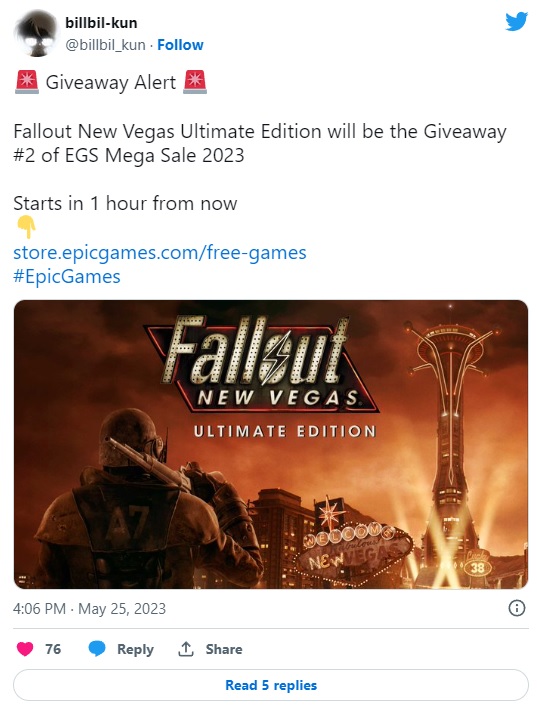Click the Reply label
The image size is (537, 710).
coord(135,649)
